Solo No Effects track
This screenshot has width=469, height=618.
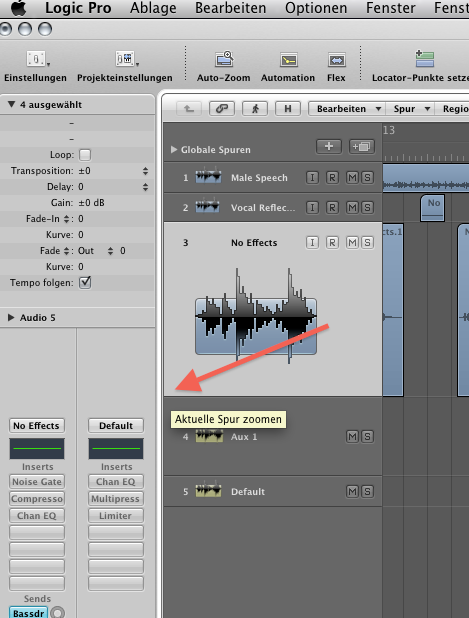pos(367,242)
